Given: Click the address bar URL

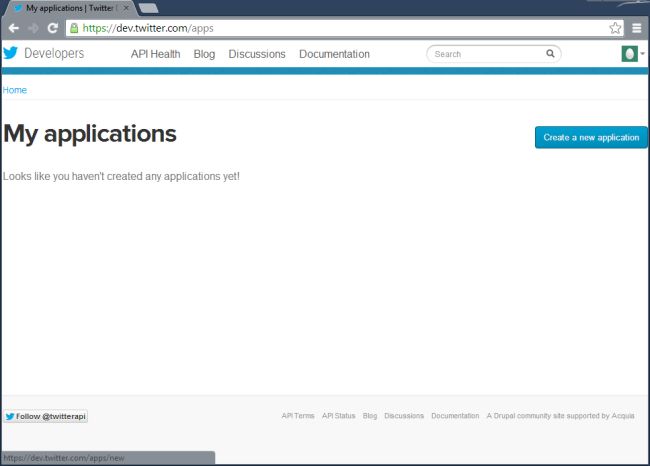Looking at the screenshot, I should click(148, 28).
